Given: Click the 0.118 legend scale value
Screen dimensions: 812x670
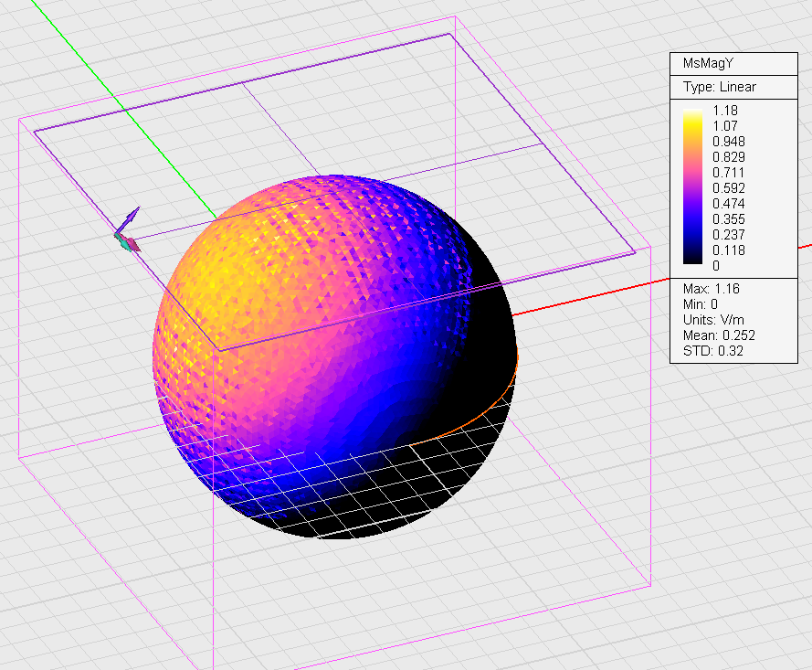Looking at the screenshot, I should 730,250.
